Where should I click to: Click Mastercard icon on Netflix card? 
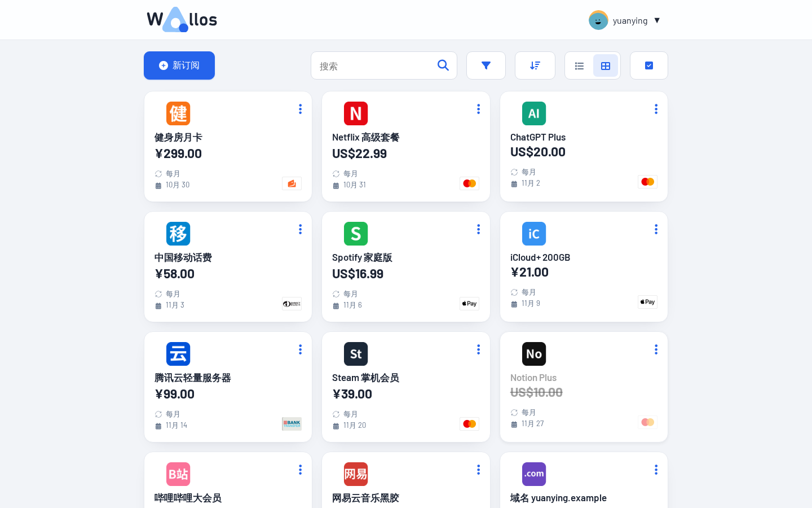pos(469,183)
